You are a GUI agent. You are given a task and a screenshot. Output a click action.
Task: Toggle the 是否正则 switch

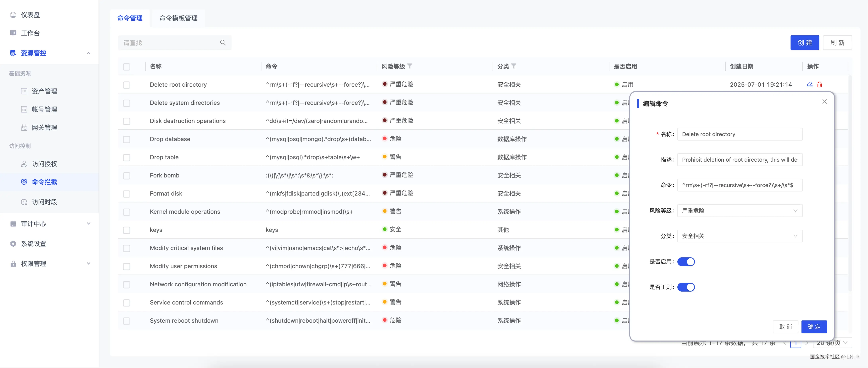[x=686, y=287]
